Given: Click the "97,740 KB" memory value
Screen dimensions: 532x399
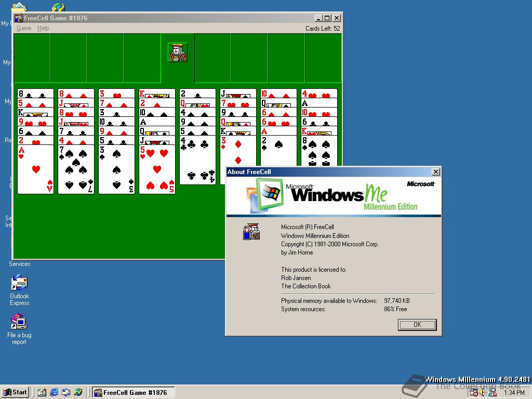Looking at the screenshot, I should (x=396, y=301).
